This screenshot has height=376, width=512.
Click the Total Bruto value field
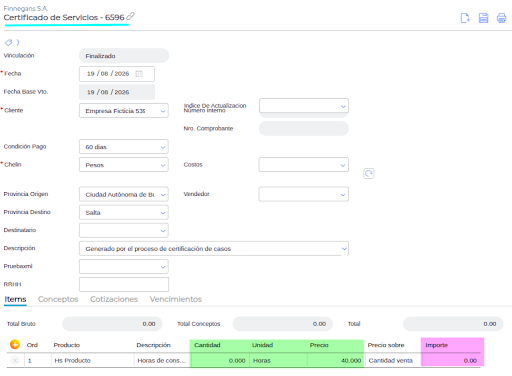(x=112, y=324)
